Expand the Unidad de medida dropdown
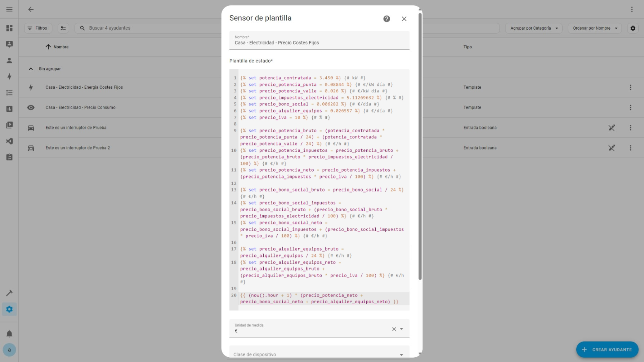The height and width of the screenshot is (362, 644). click(x=402, y=329)
